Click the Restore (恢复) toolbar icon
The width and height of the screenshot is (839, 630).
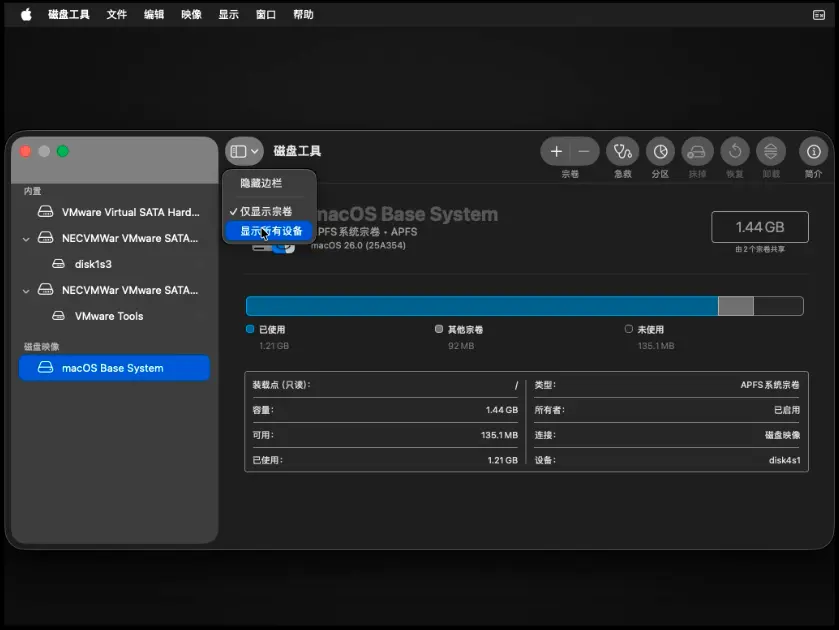pyautogui.click(x=735, y=152)
